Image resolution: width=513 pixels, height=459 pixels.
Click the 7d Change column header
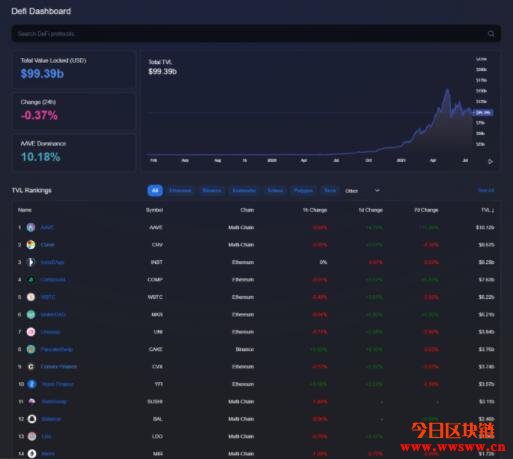pyautogui.click(x=426, y=210)
